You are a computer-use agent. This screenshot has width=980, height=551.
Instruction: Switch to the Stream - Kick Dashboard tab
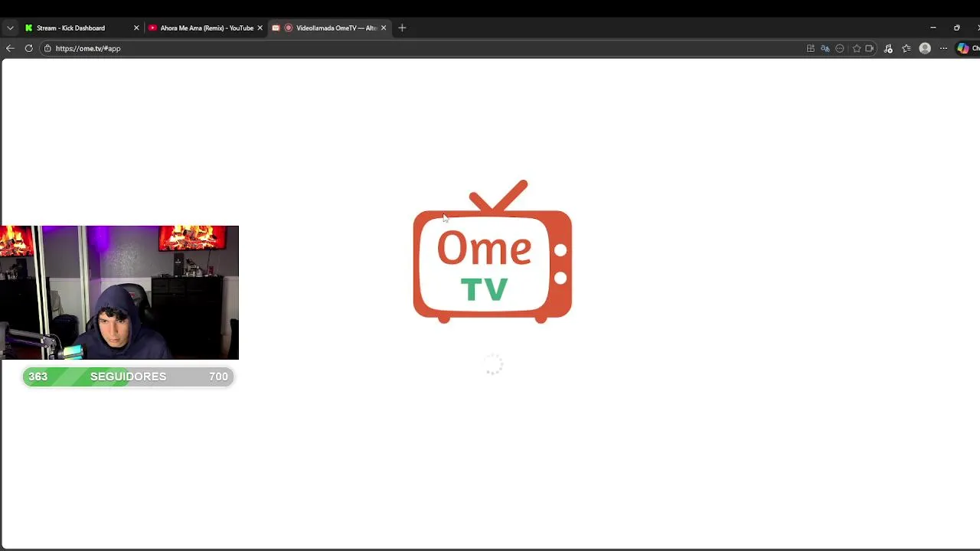83,28
